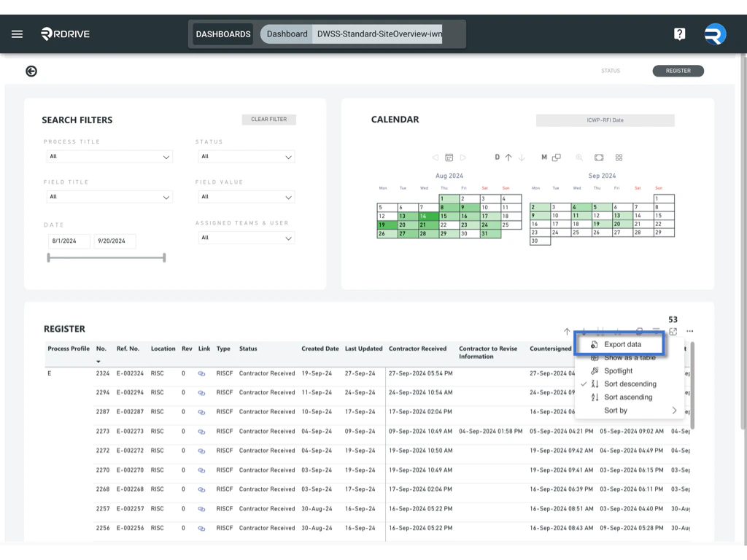Open the Process Title dropdown

109,156
